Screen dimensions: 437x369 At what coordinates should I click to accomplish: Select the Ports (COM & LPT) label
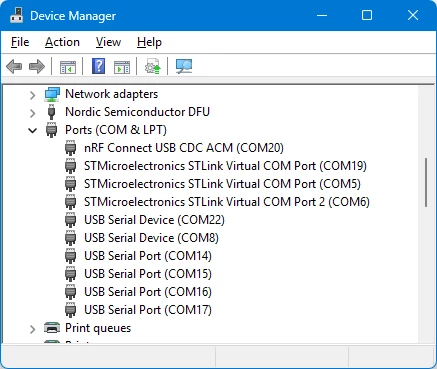(116, 130)
